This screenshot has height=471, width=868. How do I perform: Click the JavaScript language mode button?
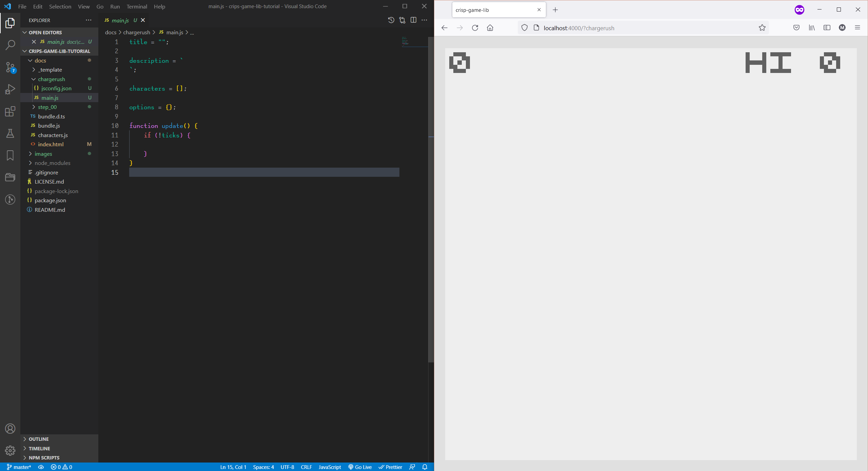coord(330,467)
